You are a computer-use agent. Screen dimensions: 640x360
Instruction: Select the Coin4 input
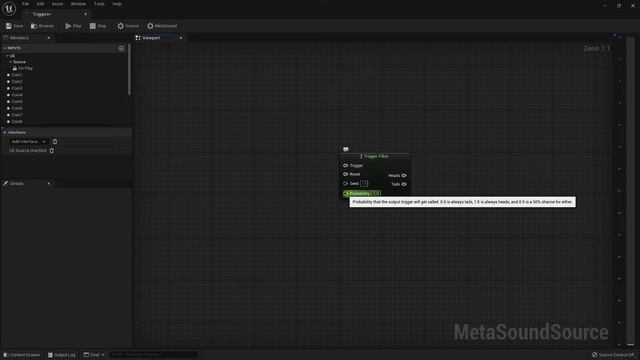[17, 95]
